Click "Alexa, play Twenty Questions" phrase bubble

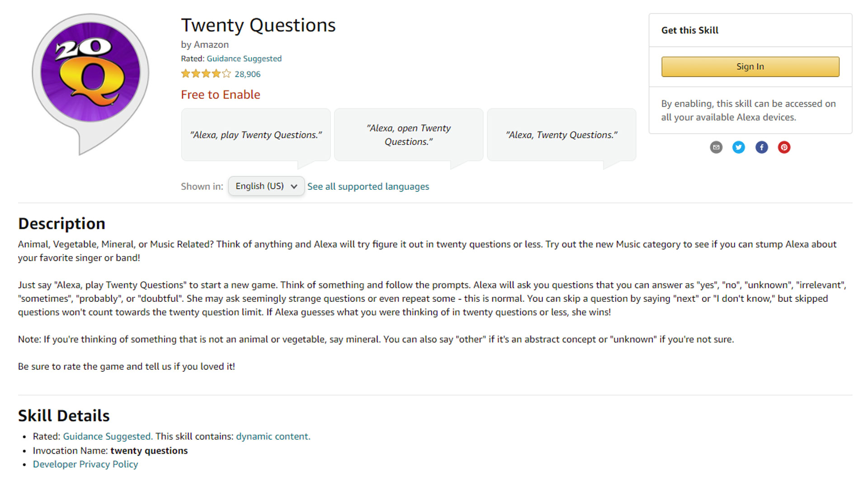[256, 135]
